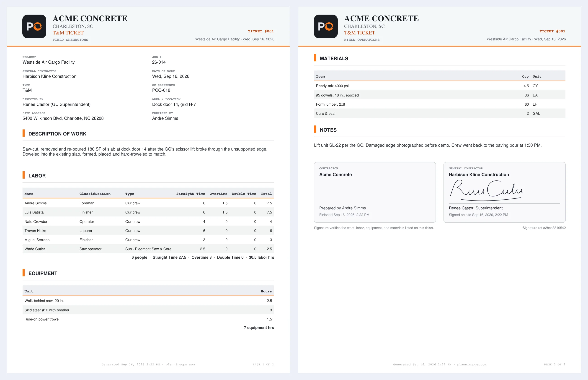Click the Overtime column header

point(218,194)
